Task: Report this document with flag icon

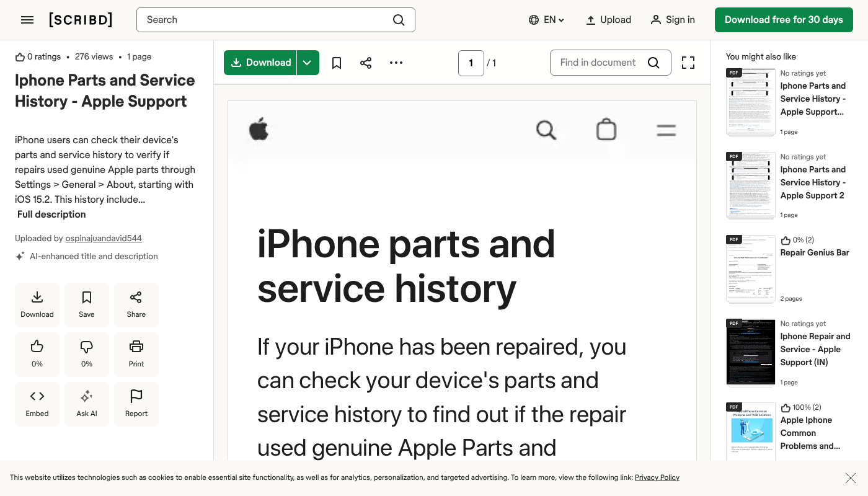Action: (136, 404)
